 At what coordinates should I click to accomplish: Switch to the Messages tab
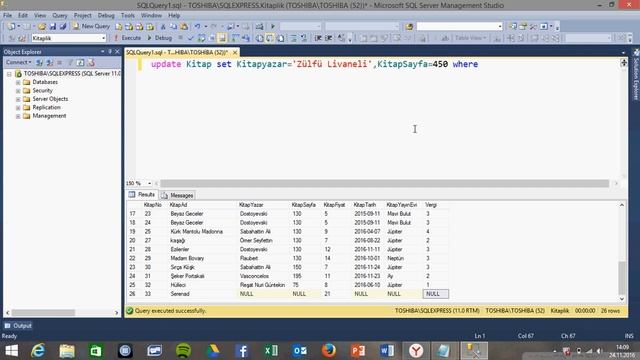click(177, 196)
